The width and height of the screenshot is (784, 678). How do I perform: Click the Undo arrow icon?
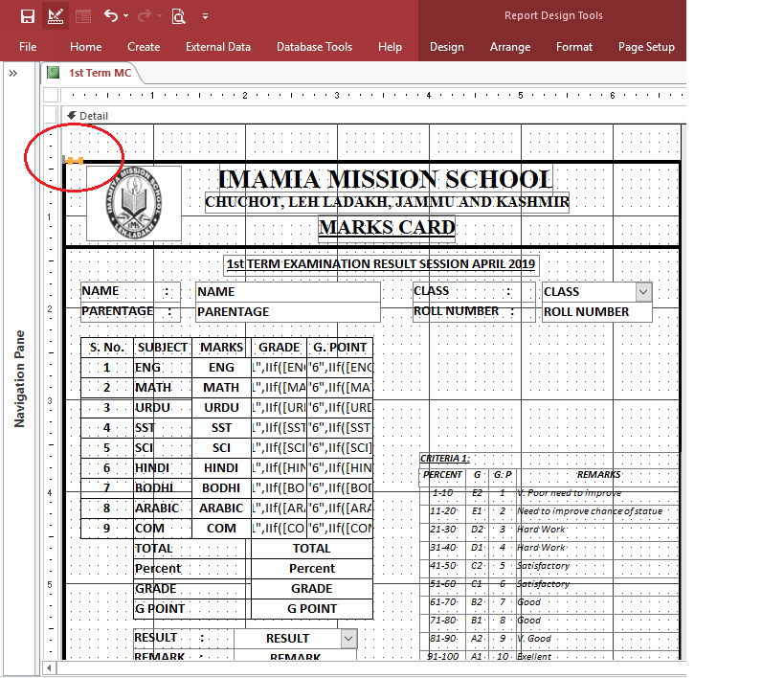coord(110,16)
